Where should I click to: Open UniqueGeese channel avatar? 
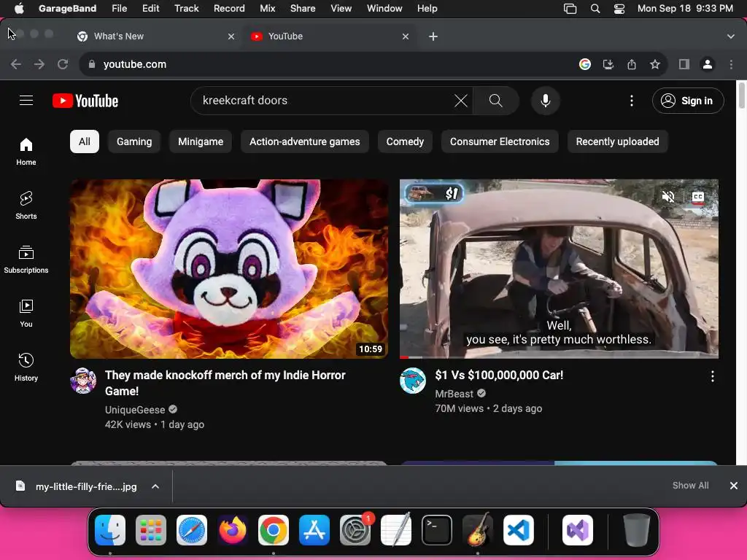pos(83,381)
